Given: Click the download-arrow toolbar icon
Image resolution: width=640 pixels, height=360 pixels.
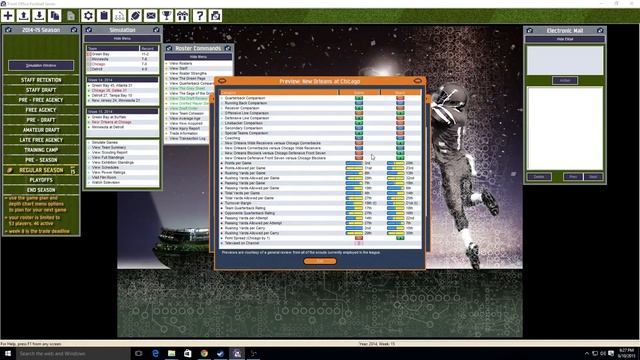Looking at the screenshot, I should (x=39, y=16).
